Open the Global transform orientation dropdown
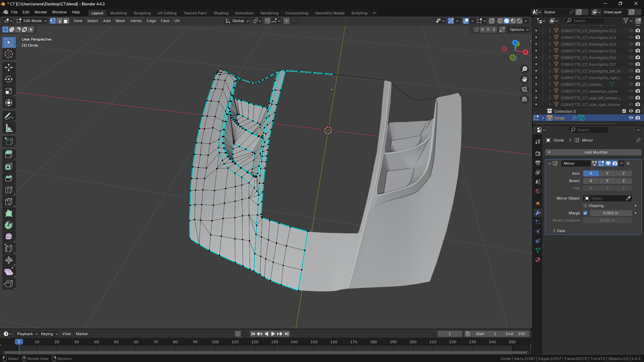 click(238, 21)
